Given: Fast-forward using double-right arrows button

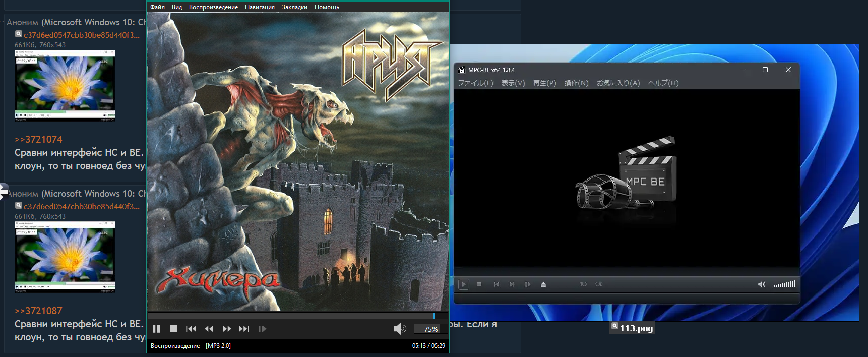Looking at the screenshot, I should click(227, 329).
